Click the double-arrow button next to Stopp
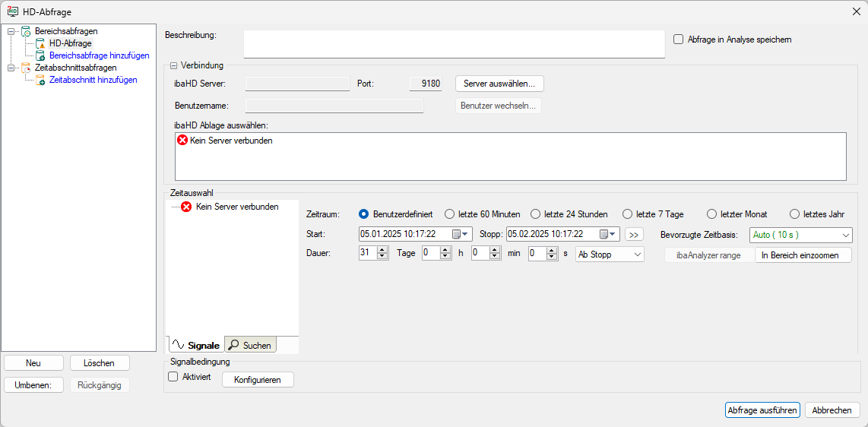Screen dimensions: 868x427 tap(634, 234)
